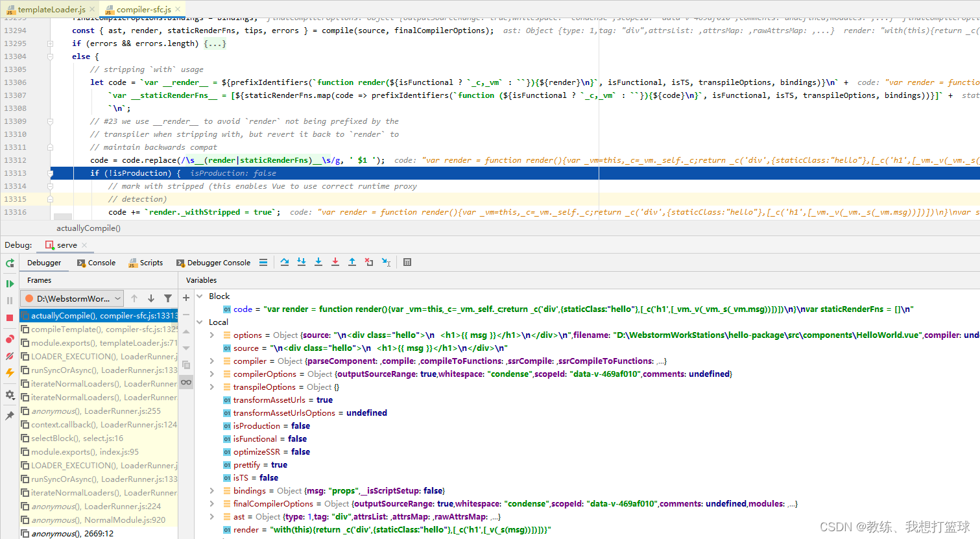Click the duplicate watch copy icon
The height and width of the screenshot is (539, 980).
pos(186,365)
